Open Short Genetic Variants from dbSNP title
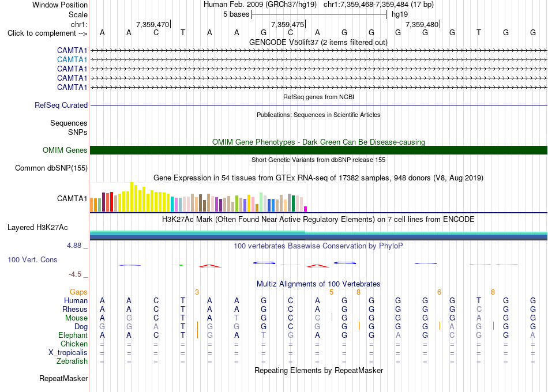The width and height of the screenshot is (548, 392). (x=318, y=160)
